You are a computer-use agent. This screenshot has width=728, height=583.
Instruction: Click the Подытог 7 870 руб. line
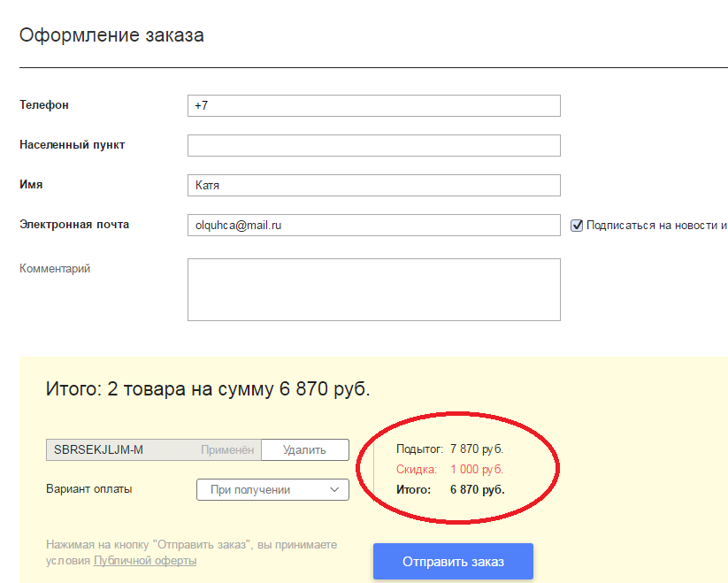coord(449,449)
